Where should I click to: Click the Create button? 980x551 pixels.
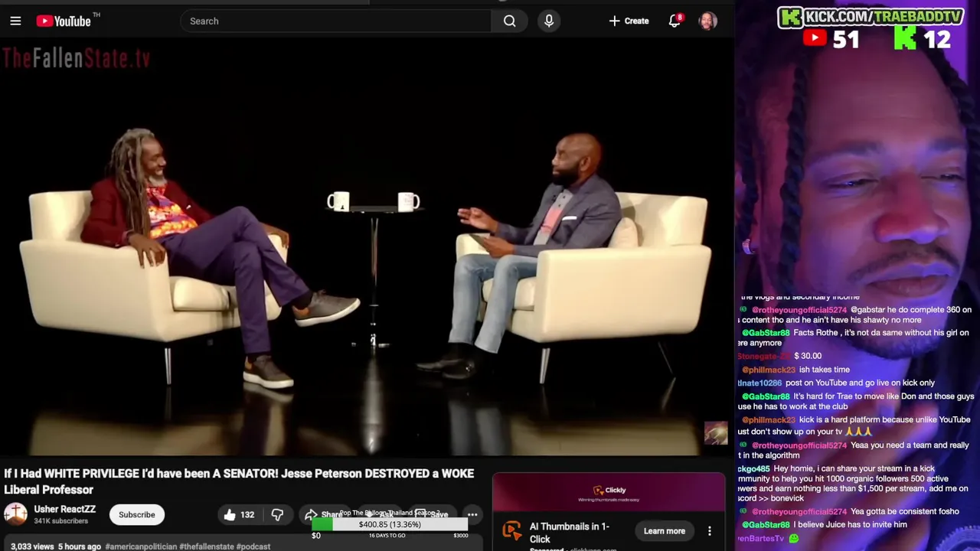coord(629,21)
